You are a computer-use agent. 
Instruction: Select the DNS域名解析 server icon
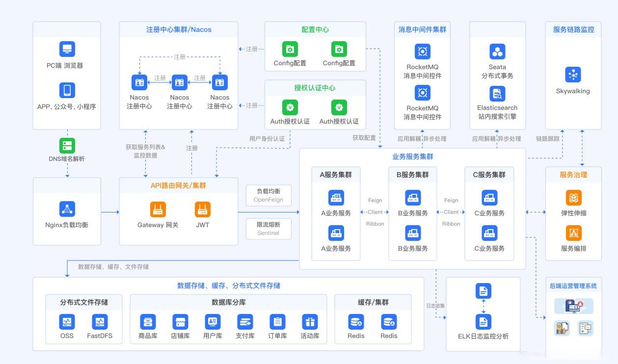point(67,146)
